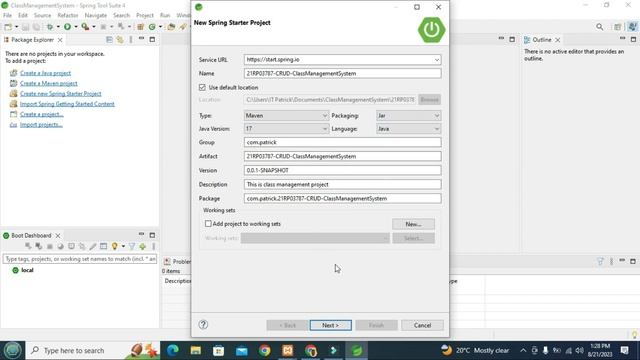This screenshot has height=360, width=640.
Task: Open Google Chrome from the taskbar
Action: coord(264,350)
